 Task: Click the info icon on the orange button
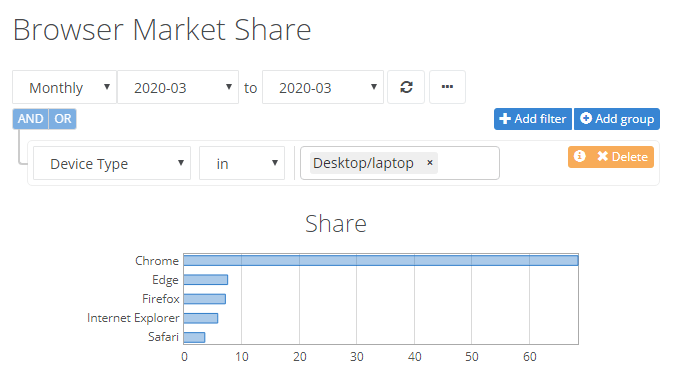click(579, 156)
